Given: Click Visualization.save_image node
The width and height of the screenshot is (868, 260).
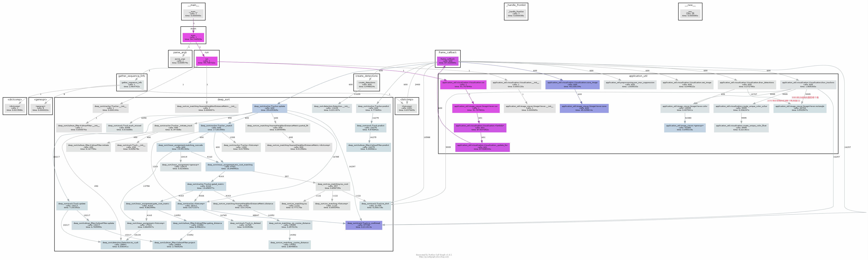Looking at the screenshot, I should click(x=572, y=85).
